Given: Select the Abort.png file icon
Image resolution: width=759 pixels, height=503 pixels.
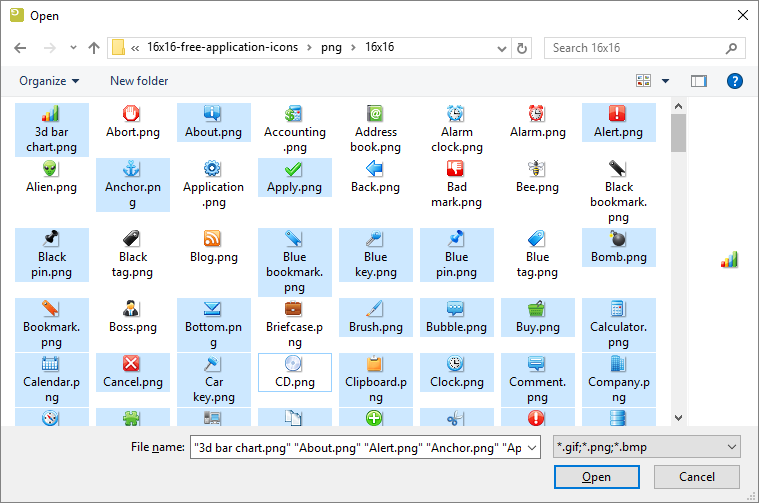Looking at the screenshot, I should tap(132, 114).
